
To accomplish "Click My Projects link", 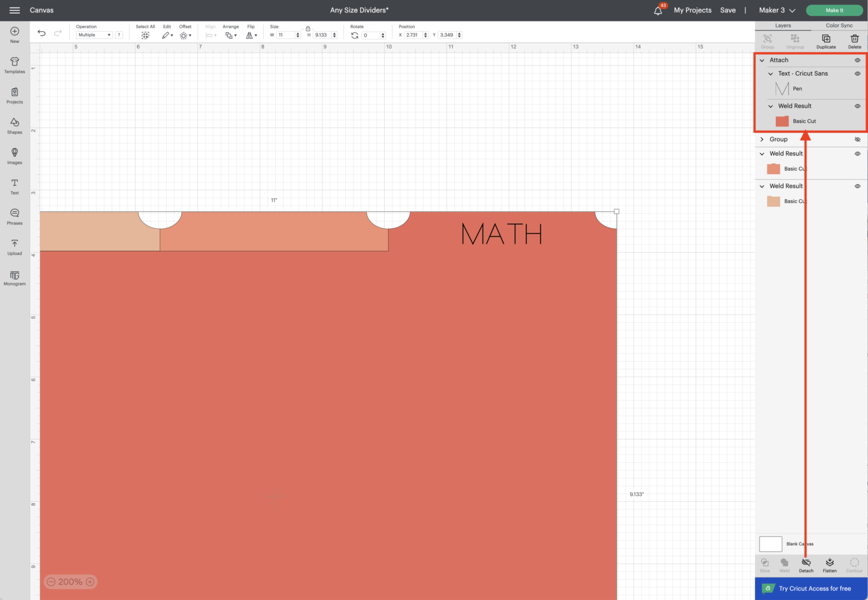I will (693, 10).
